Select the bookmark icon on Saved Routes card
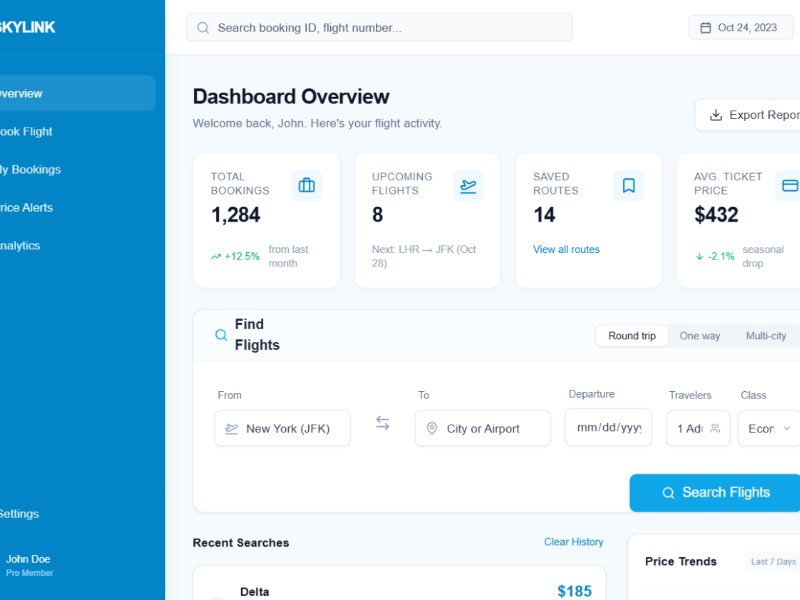This screenshot has width=800, height=600. tap(629, 185)
